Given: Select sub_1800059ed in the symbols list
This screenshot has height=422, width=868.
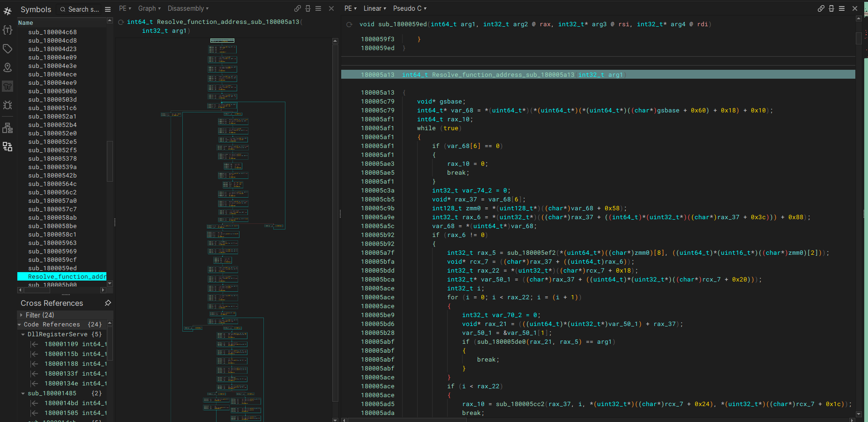Looking at the screenshot, I should (52, 268).
